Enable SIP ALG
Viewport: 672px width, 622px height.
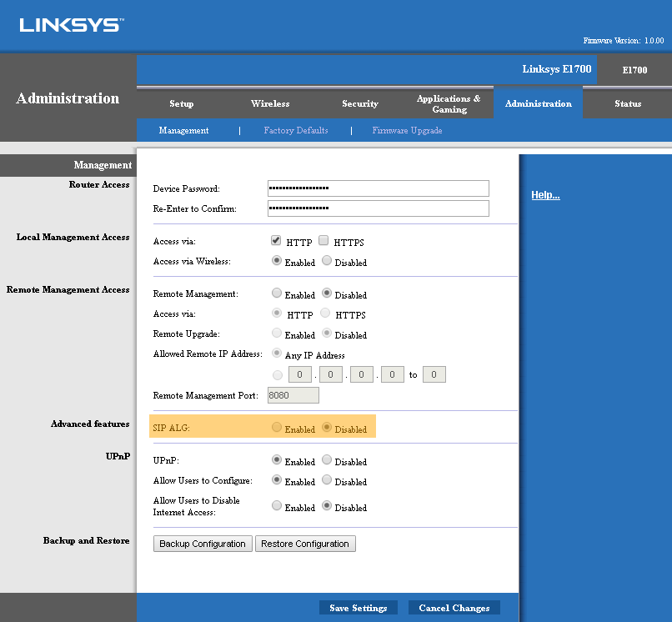tap(277, 427)
